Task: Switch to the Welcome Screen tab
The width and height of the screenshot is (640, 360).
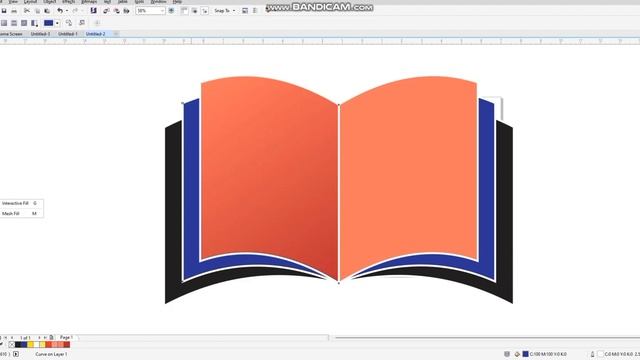Action: click(11, 34)
